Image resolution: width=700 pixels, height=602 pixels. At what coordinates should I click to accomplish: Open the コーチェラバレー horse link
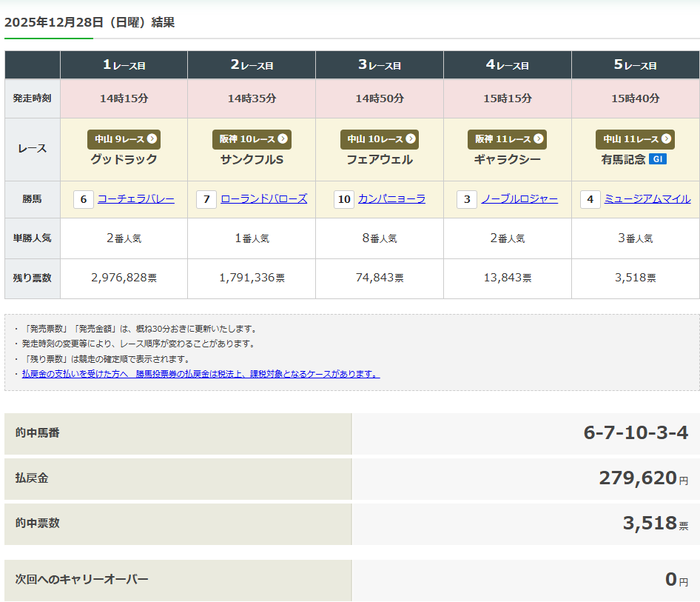click(136, 199)
